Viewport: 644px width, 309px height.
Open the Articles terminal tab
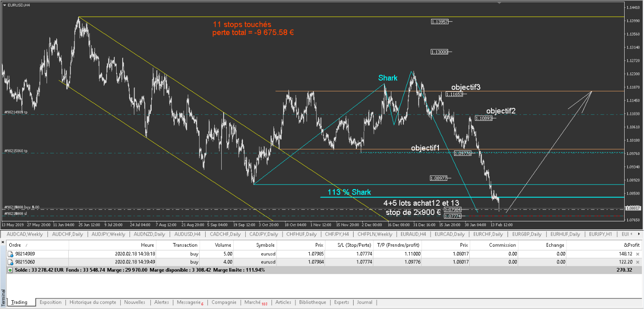click(x=283, y=302)
